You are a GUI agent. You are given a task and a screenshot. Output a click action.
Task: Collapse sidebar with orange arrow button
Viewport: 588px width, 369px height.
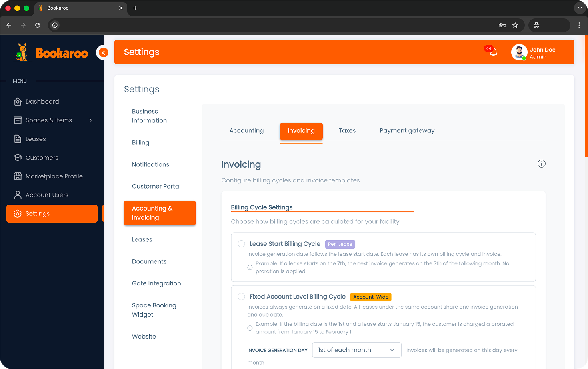(103, 52)
